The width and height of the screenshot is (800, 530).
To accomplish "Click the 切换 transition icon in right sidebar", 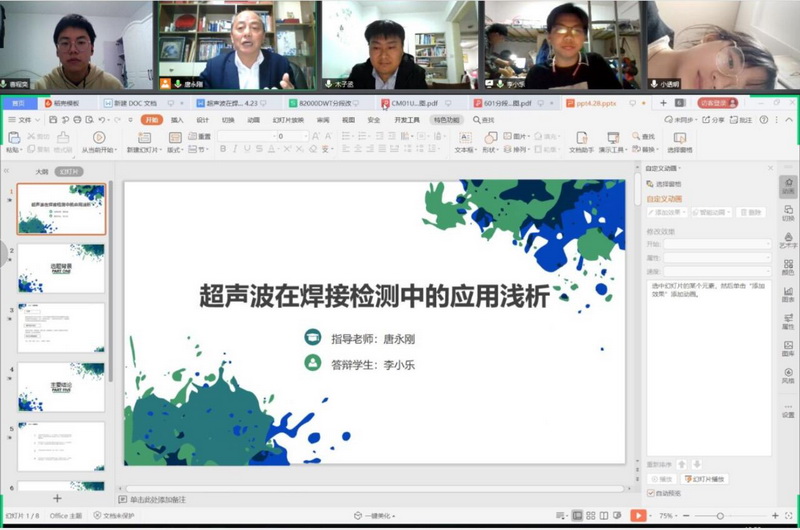I will [788, 212].
